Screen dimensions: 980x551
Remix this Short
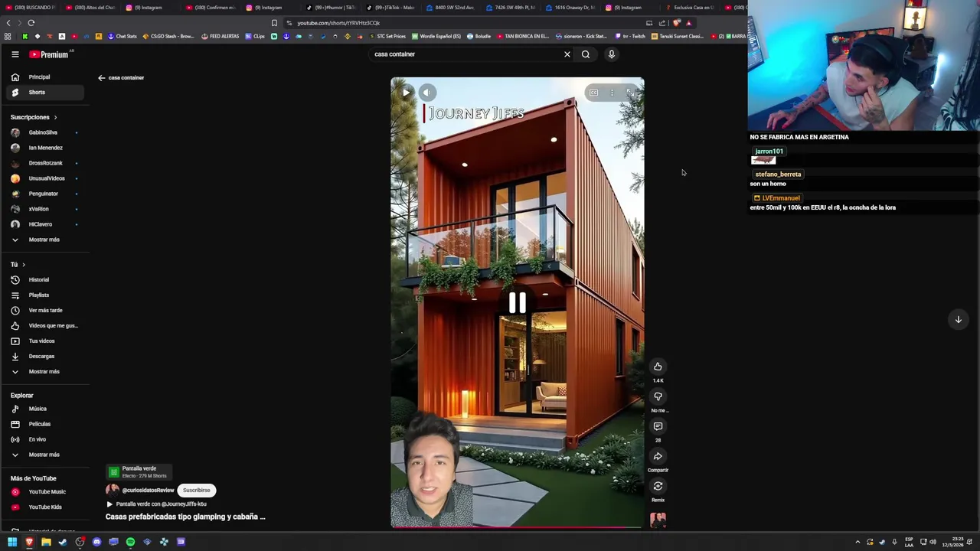658,486
